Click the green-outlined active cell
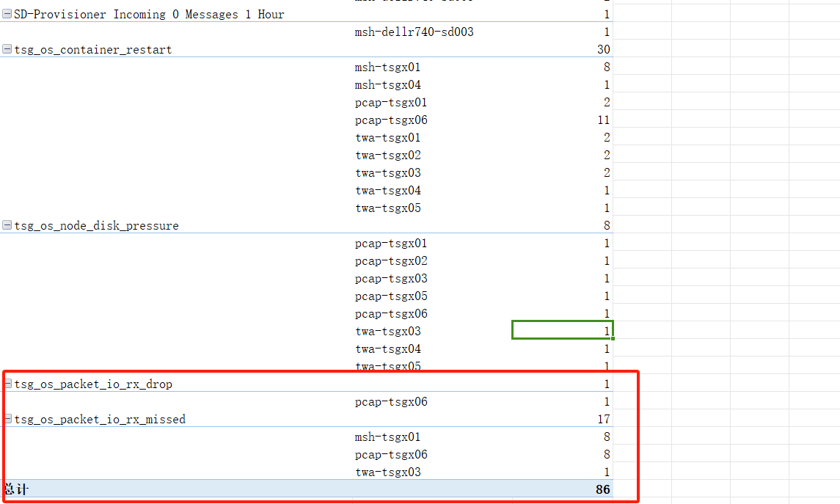The width and height of the screenshot is (840, 504). click(563, 331)
